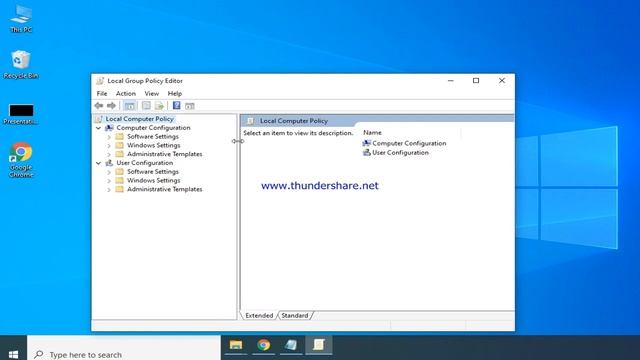Collapse the User Configuration tree node
640x360 pixels.
pos(98,163)
